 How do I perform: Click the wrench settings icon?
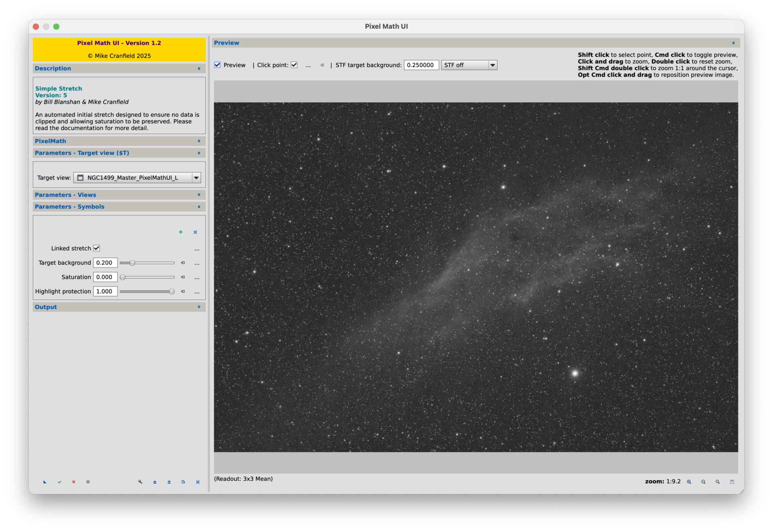[140, 482]
